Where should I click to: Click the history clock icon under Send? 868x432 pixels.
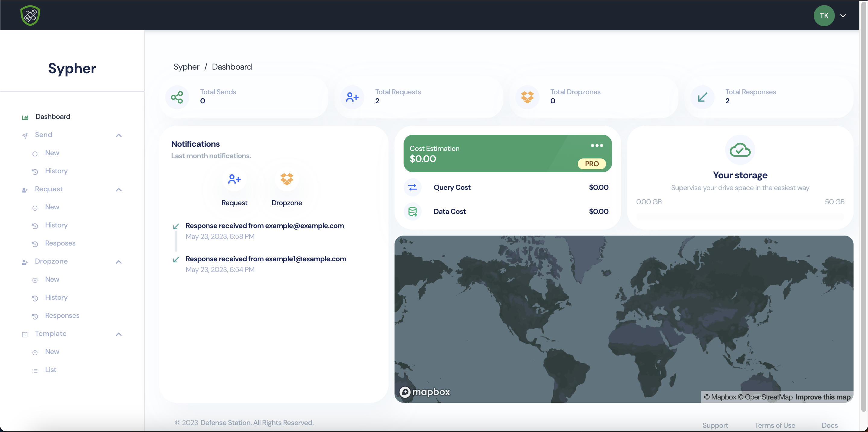35,172
